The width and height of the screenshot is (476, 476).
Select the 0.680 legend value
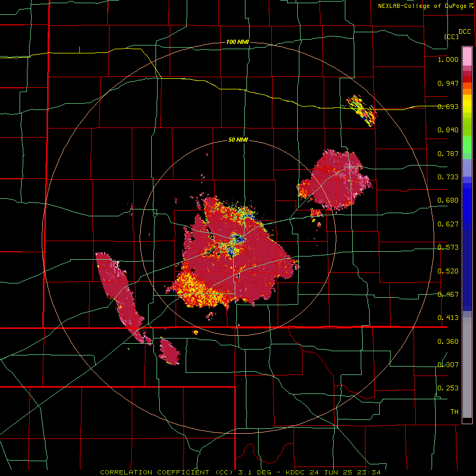(x=448, y=200)
